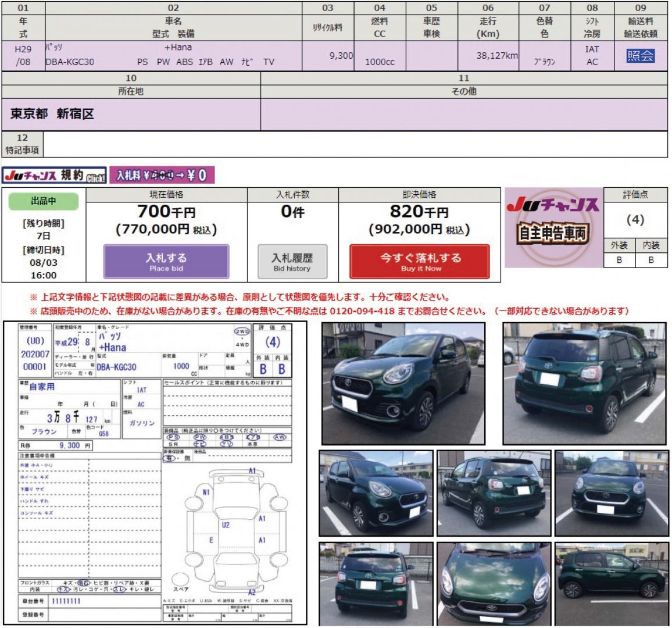The height and width of the screenshot is (628, 672).
Task: Click the 9,300 recycle fee value
Action: tap(341, 55)
